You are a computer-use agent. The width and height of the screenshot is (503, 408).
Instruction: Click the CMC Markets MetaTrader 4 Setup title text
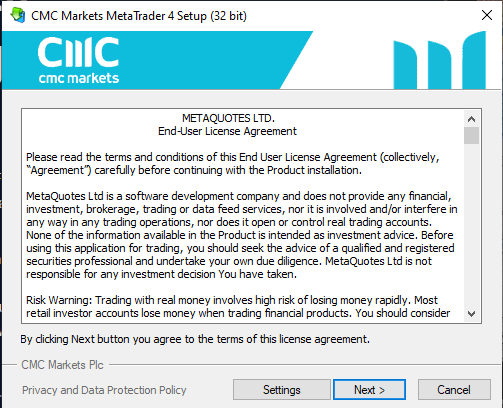(x=139, y=16)
